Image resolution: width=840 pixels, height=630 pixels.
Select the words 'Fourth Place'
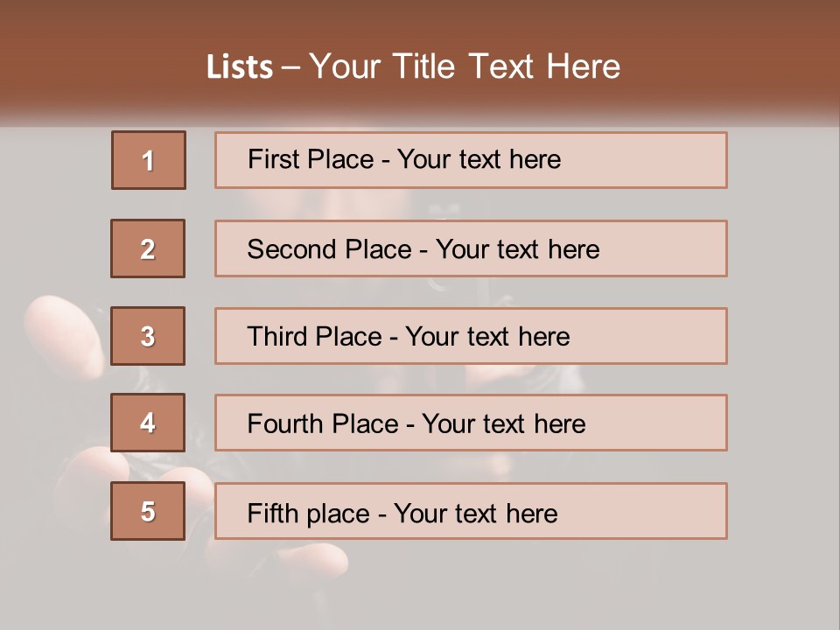pyautogui.click(x=323, y=424)
